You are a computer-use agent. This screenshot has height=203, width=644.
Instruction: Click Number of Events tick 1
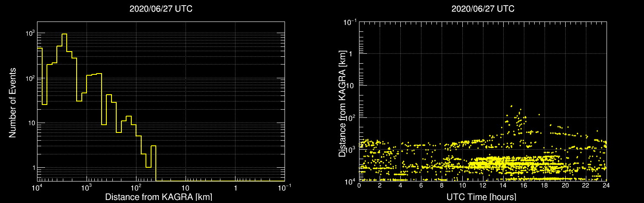33,168
